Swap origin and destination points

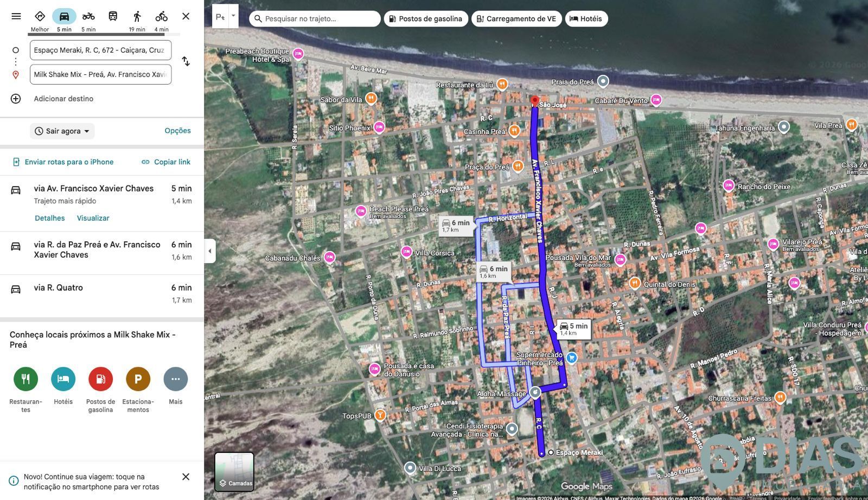[186, 62]
